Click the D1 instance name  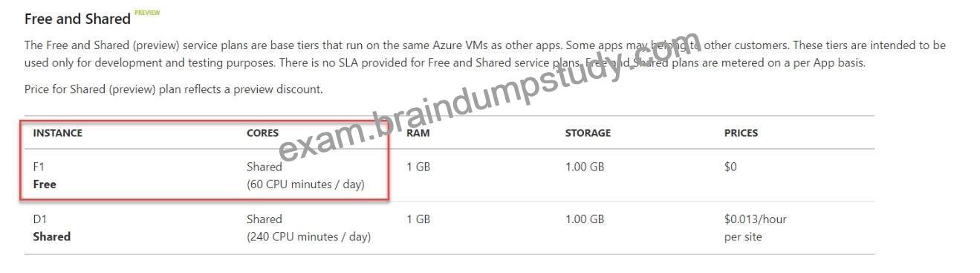[40, 219]
